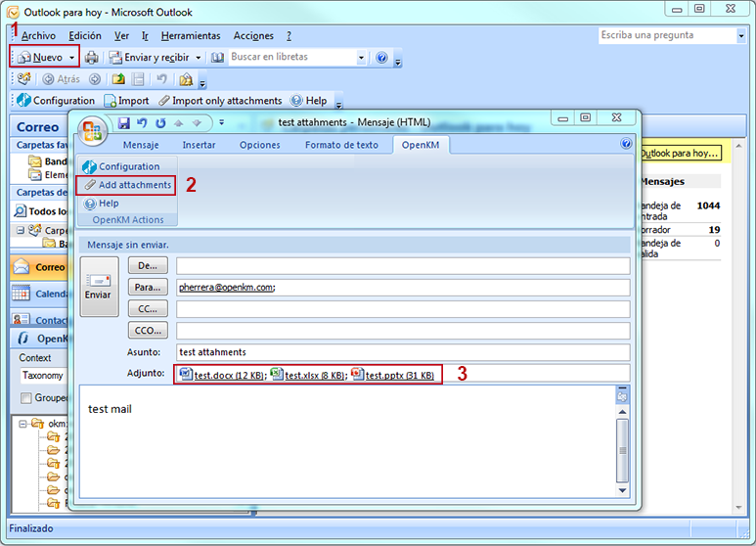This screenshot has width=756, height=546.
Task: Click the test.docx attachment
Action: tap(222, 375)
